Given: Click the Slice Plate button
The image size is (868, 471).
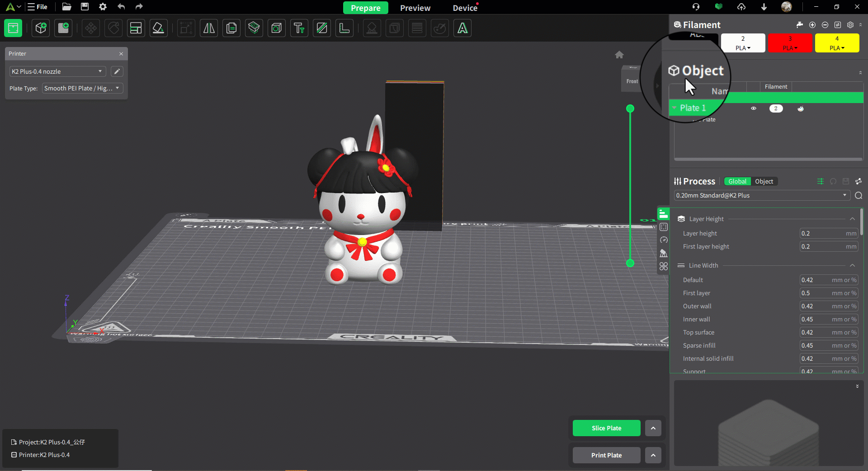Looking at the screenshot, I should pyautogui.click(x=606, y=428).
